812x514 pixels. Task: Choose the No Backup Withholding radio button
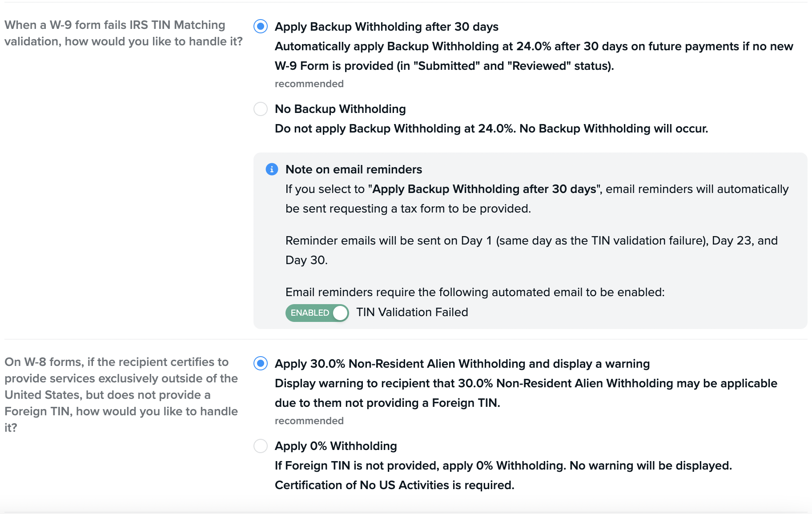(261, 109)
